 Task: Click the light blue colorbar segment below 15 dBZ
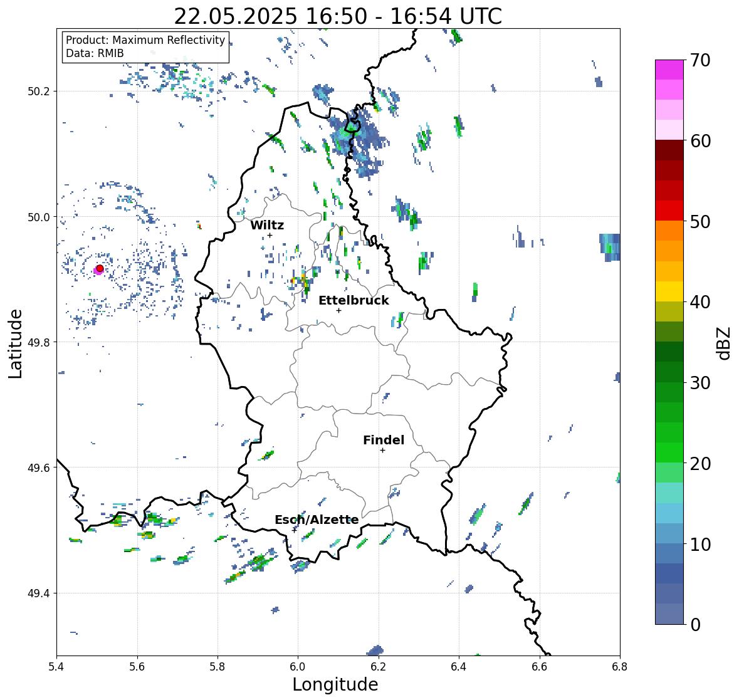click(669, 513)
